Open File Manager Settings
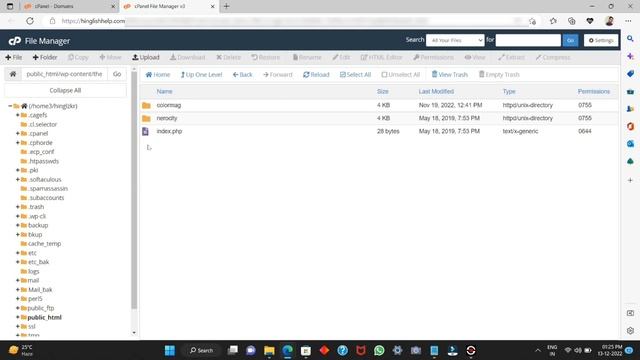640x360 pixels. pos(601,40)
